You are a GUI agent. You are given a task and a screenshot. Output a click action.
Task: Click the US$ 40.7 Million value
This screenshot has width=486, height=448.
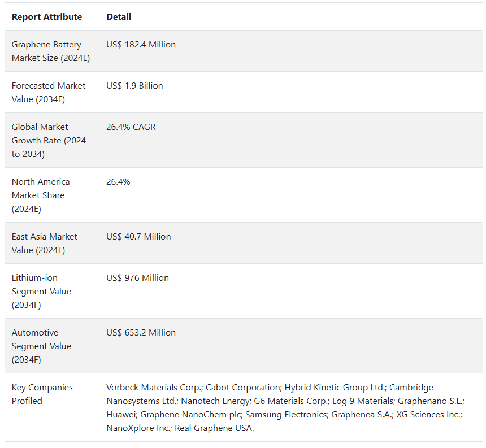tap(138, 237)
